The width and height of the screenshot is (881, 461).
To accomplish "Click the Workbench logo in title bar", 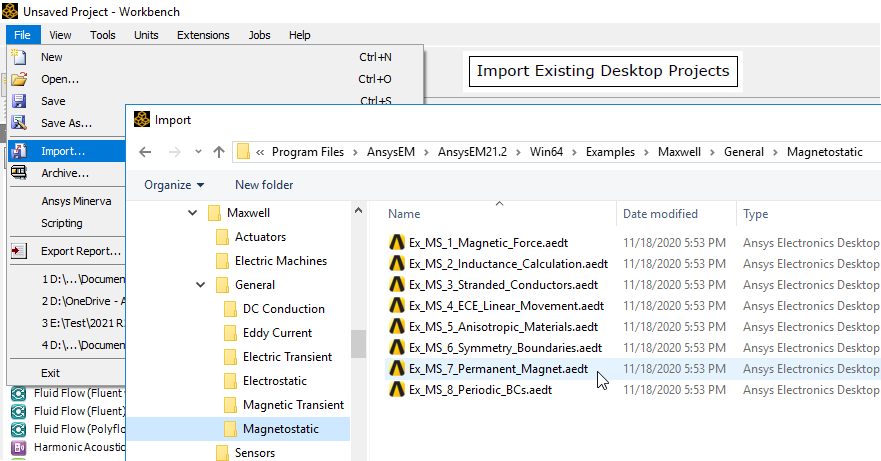I will point(10,11).
